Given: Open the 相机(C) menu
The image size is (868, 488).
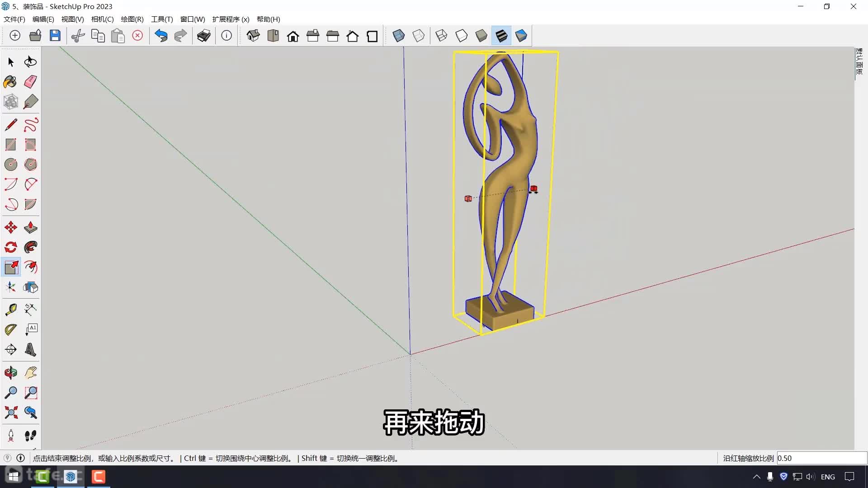Looking at the screenshot, I should click(103, 19).
